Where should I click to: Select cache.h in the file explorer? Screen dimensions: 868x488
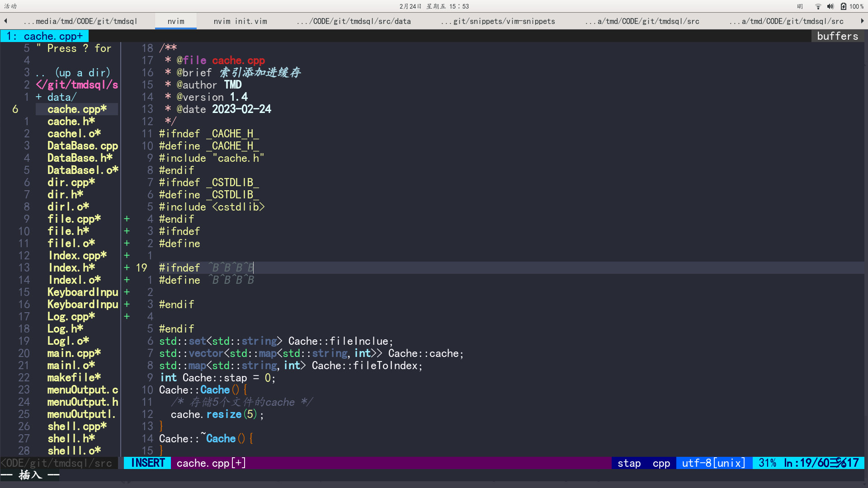71,121
